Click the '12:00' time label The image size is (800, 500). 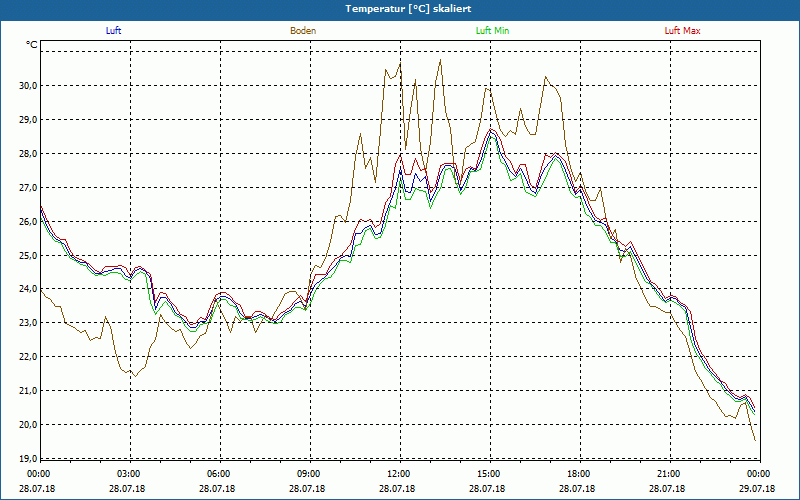(397, 474)
